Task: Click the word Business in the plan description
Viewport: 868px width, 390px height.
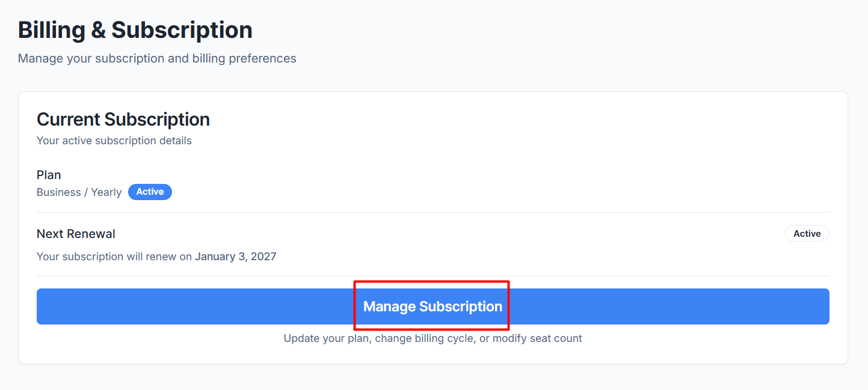Action: click(59, 192)
